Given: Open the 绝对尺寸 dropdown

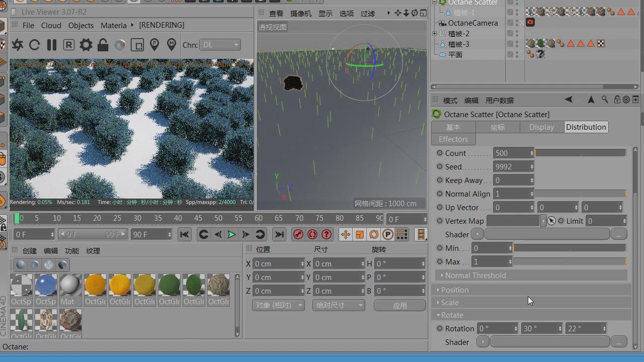Looking at the screenshot, I should point(338,305).
